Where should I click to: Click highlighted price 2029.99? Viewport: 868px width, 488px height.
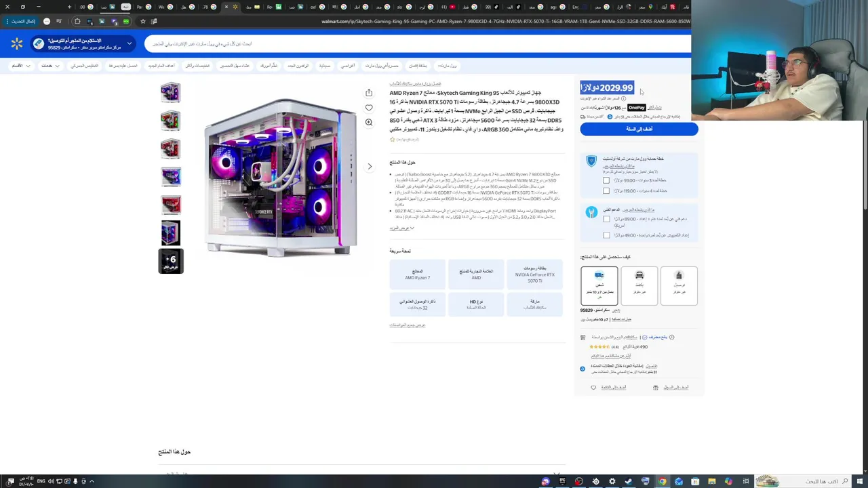607,87
